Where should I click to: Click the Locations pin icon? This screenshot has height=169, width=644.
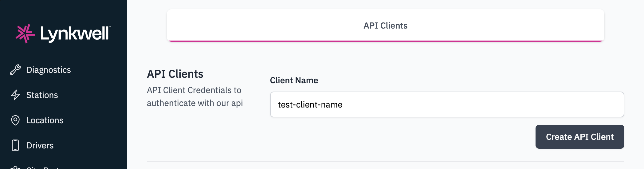pyautogui.click(x=15, y=120)
